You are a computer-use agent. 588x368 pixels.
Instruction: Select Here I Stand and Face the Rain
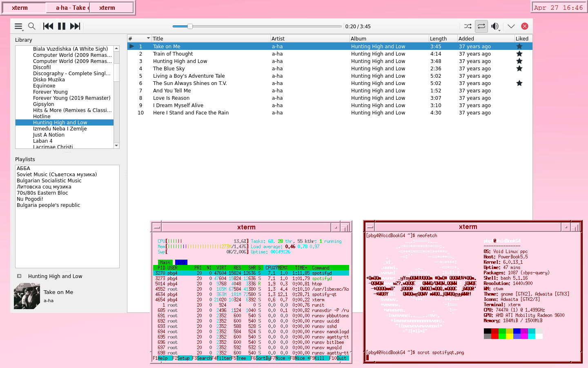[x=330, y=112]
